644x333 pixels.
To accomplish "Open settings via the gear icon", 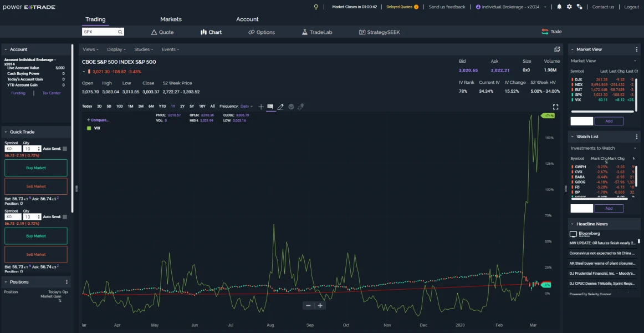I will (x=569, y=7).
